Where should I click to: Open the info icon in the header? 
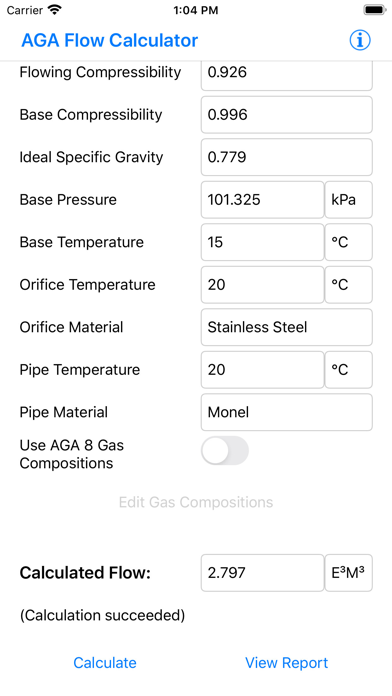coord(360,40)
